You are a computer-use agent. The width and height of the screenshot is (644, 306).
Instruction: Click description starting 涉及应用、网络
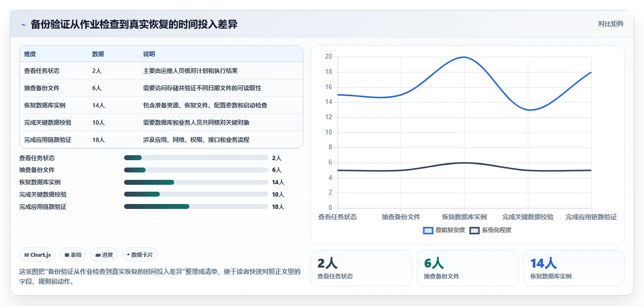pos(196,140)
